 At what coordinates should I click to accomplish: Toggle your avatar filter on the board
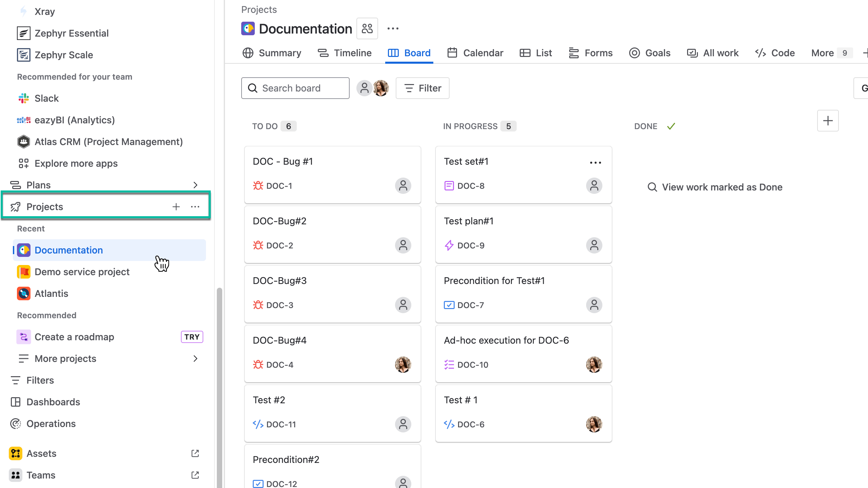[x=380, y=88]
